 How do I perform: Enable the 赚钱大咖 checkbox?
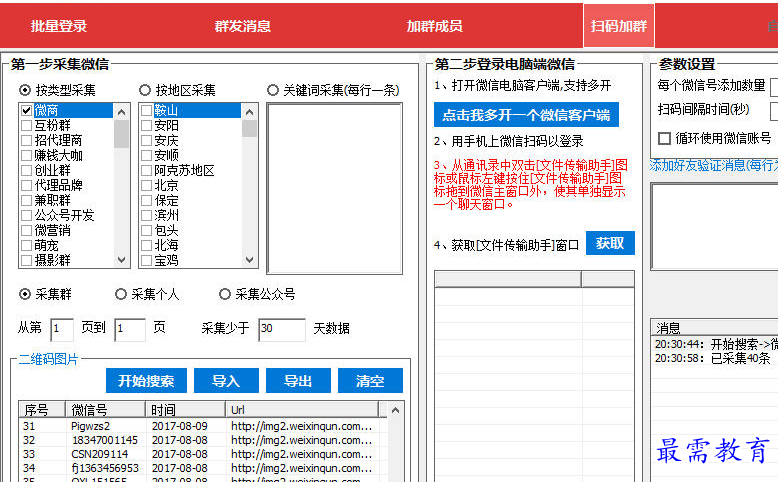click(x=27, y=155)
